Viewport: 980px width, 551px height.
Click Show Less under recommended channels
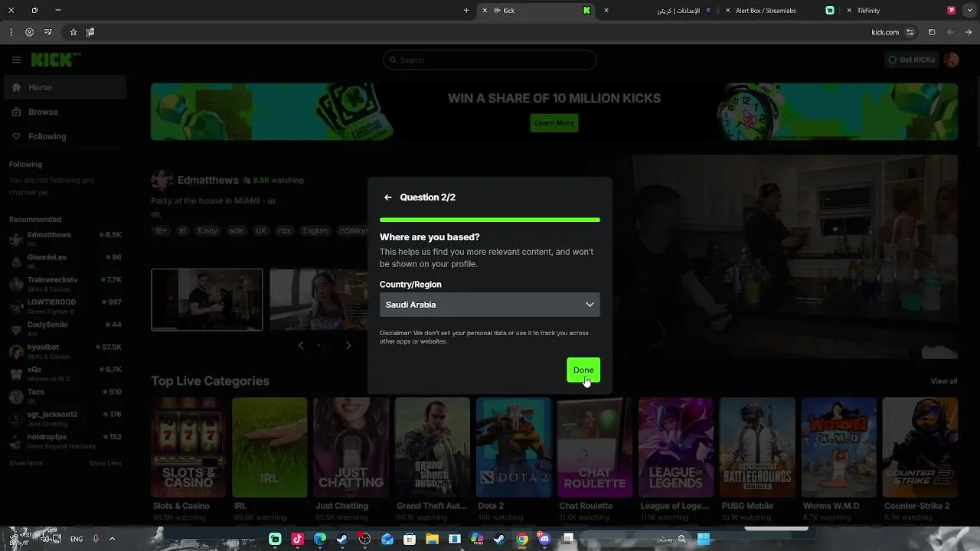[105, 463]
